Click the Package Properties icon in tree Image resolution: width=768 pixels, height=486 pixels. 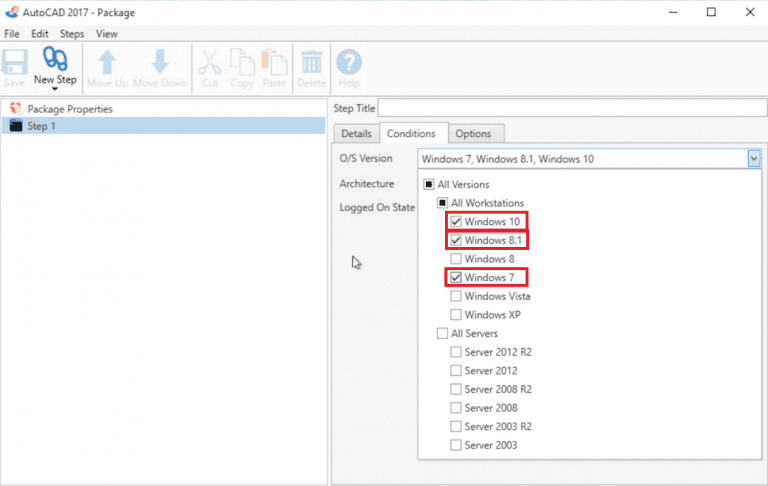16,108
